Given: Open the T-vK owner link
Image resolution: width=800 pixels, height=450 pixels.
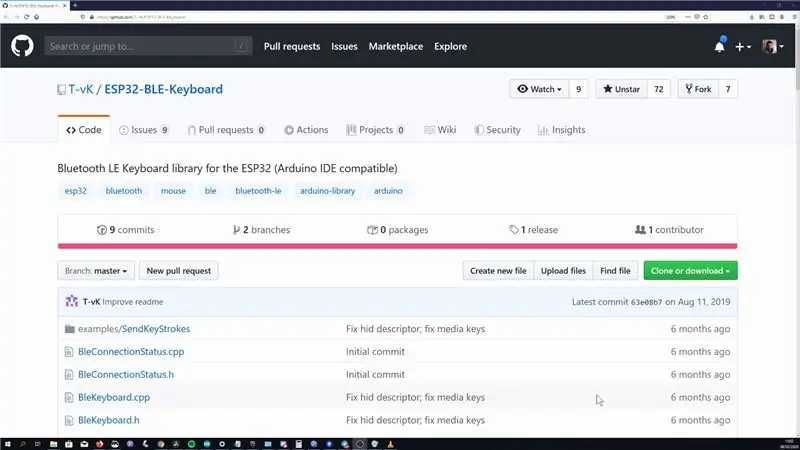Looking at the screenshot, I should click(81, 89).
